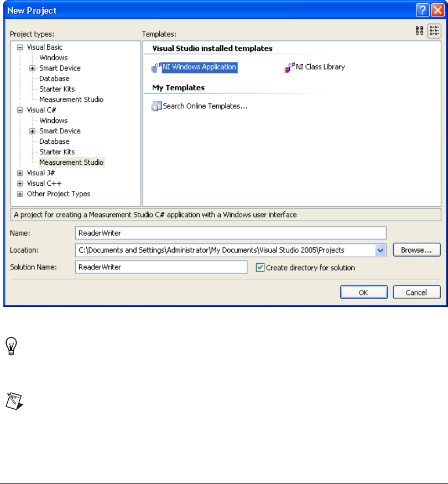448x484 pixels.
Task: Click the Search Online Templates icon
Action: click(157, 107)
